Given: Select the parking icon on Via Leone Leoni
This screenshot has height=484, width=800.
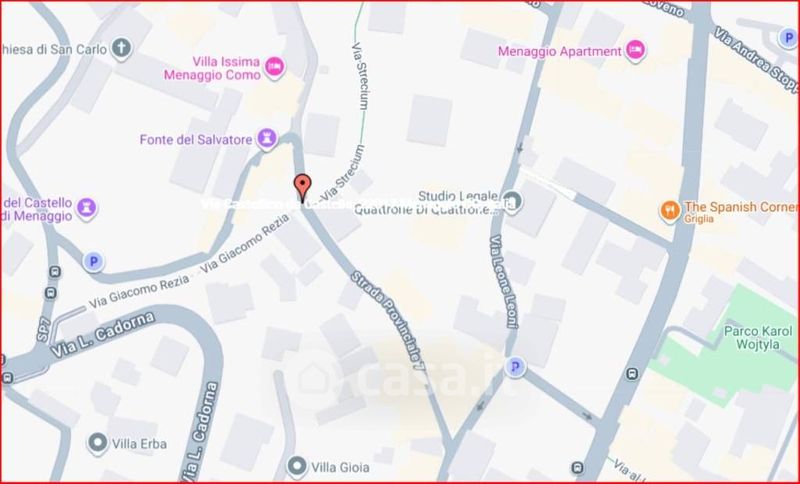Looking at the screenshot, I should (x=515, y=366).
